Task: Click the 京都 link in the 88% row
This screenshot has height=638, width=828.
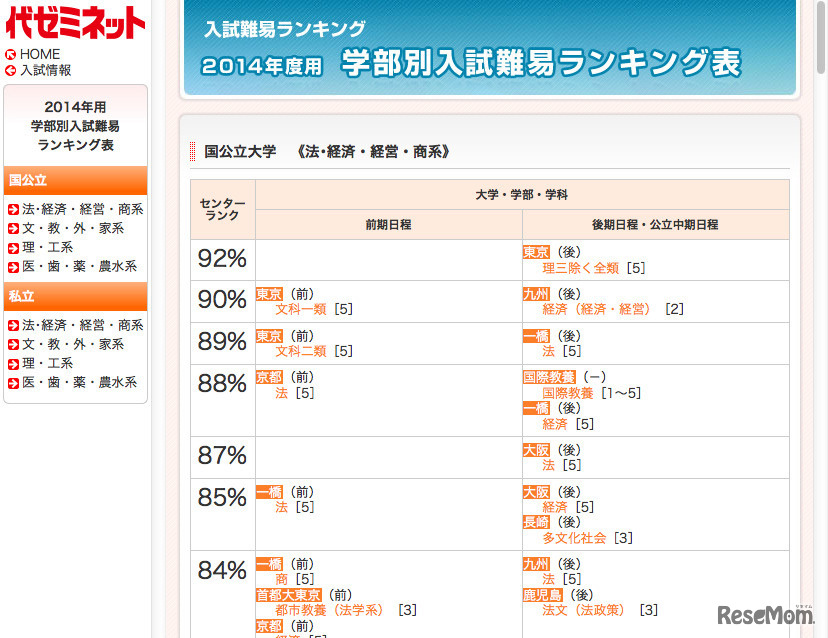Action: click(269, 378)
